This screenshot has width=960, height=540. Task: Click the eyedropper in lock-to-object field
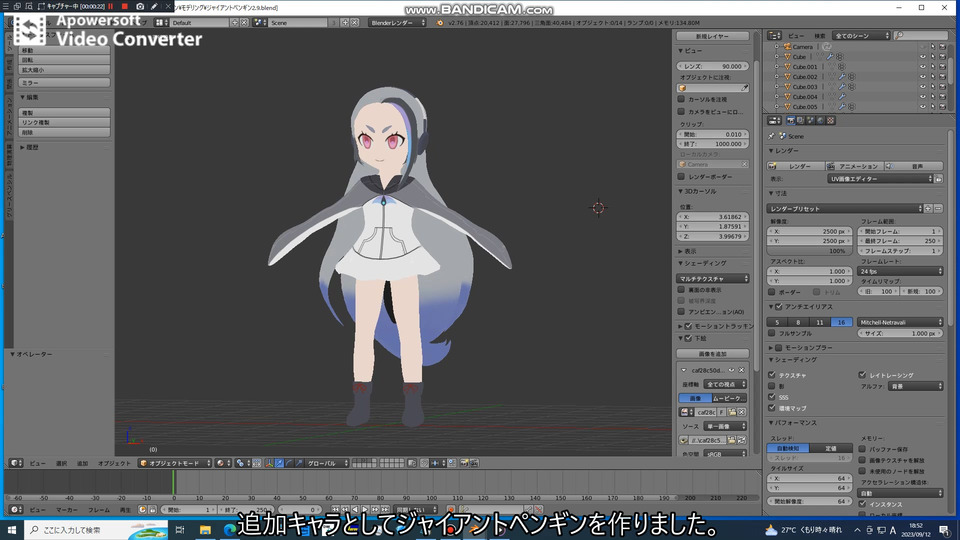pos(744,88)
